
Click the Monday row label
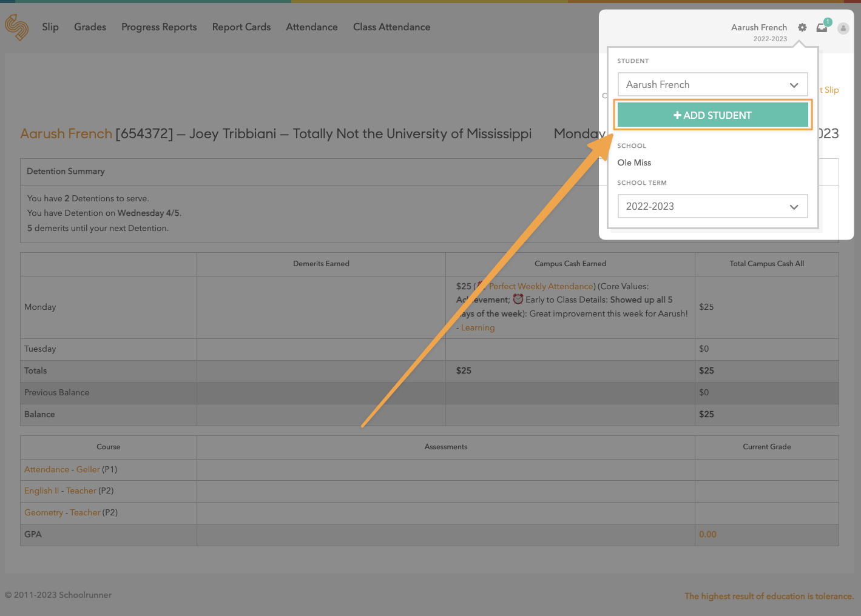click(40, 307)
